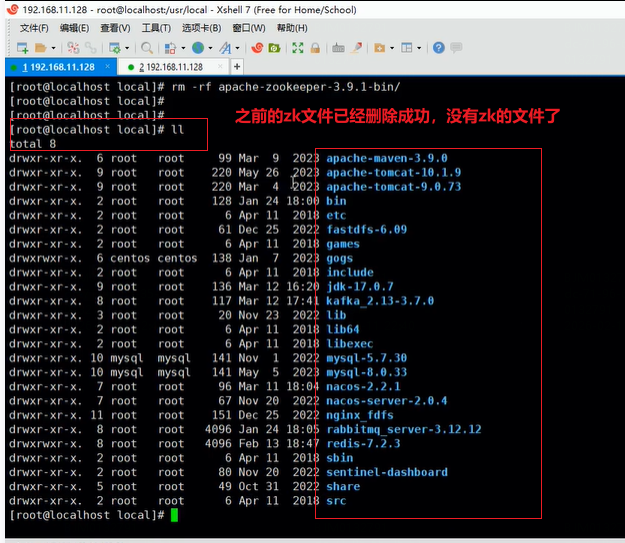Open the 帮助(H) menu
This screenshot has width=625, height=543.
(x=292, y=28)
